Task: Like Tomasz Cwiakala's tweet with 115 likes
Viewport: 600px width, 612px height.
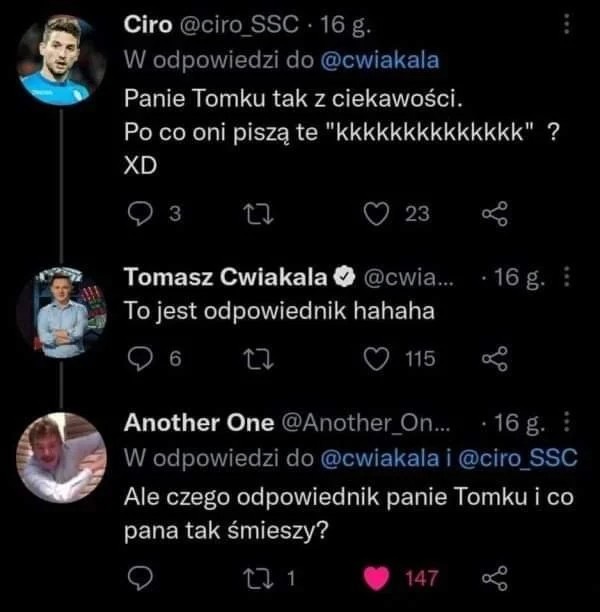Action: point(377,359)
